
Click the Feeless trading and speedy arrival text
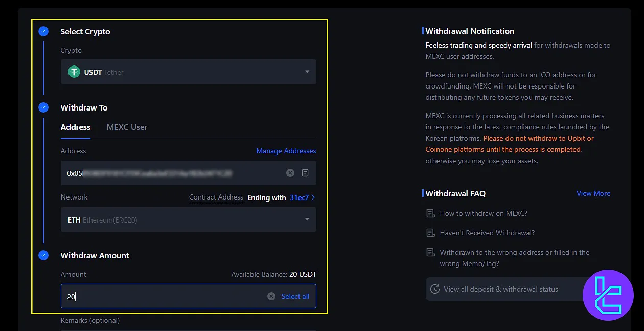click(x=478, y=45)
